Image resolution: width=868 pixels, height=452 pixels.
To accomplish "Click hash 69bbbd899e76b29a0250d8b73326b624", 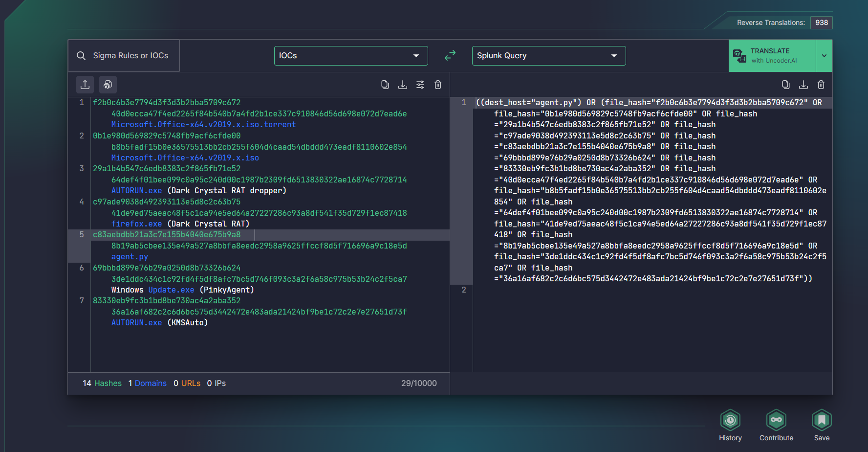I will point(167,268).
